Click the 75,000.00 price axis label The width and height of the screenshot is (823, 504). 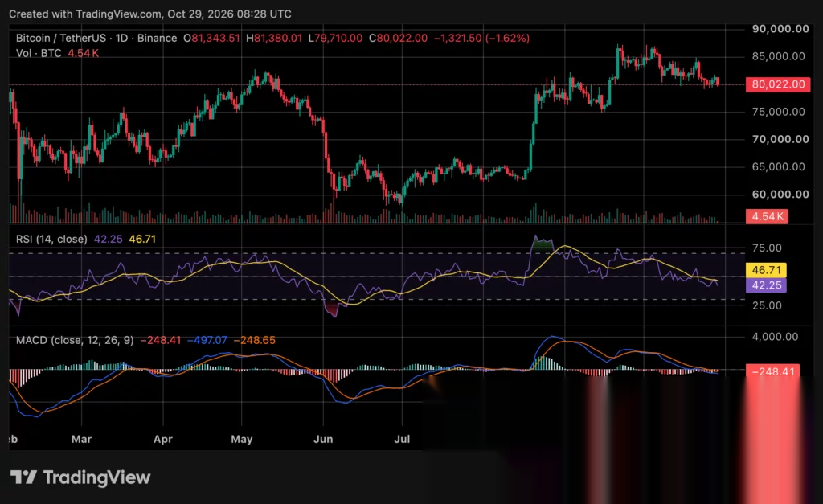778,112
